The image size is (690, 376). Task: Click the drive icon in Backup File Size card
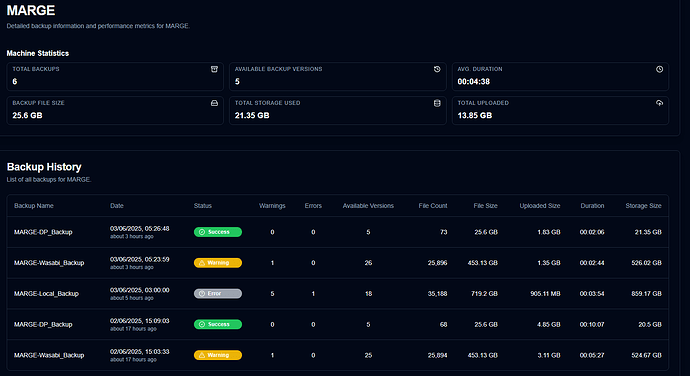point(214,103)
